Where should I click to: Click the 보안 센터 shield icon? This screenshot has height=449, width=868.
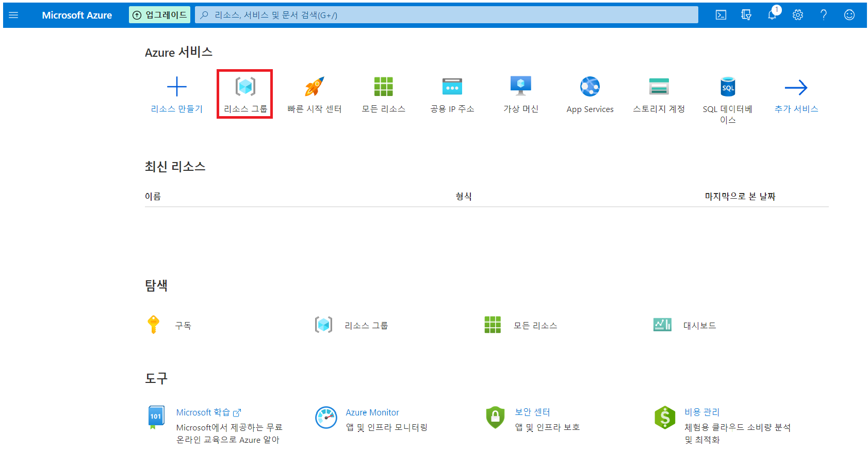pos(495,418)
